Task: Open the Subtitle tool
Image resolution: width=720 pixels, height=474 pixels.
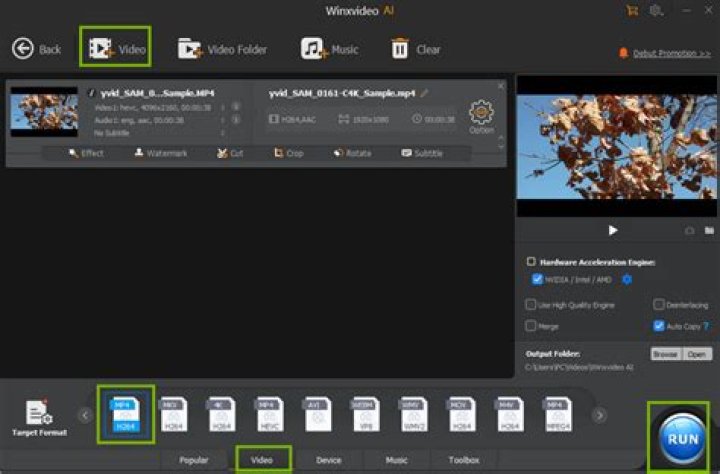Action: [422, 153]
